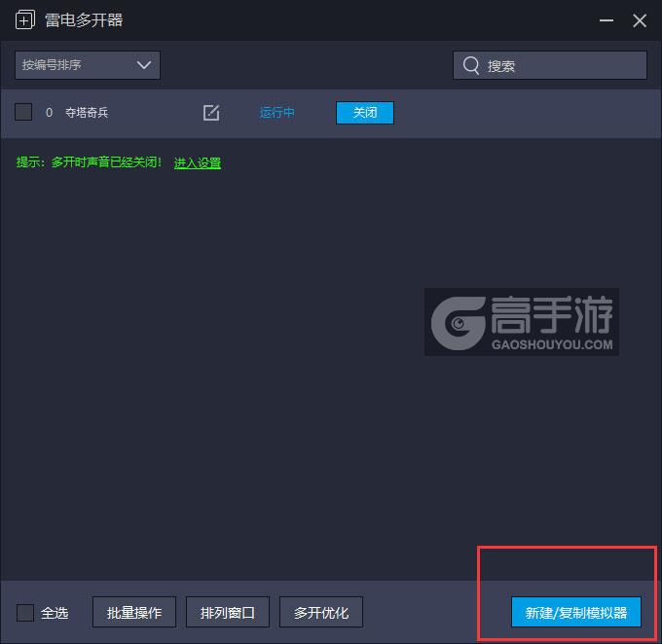
Task: Close the 雷电多开器 window
Action: [x=640, y=20]
